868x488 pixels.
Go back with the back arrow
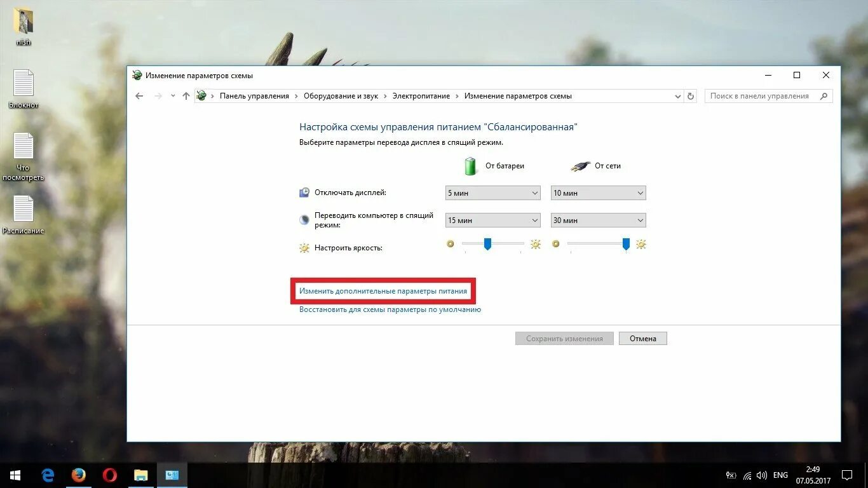coord(139,96)
